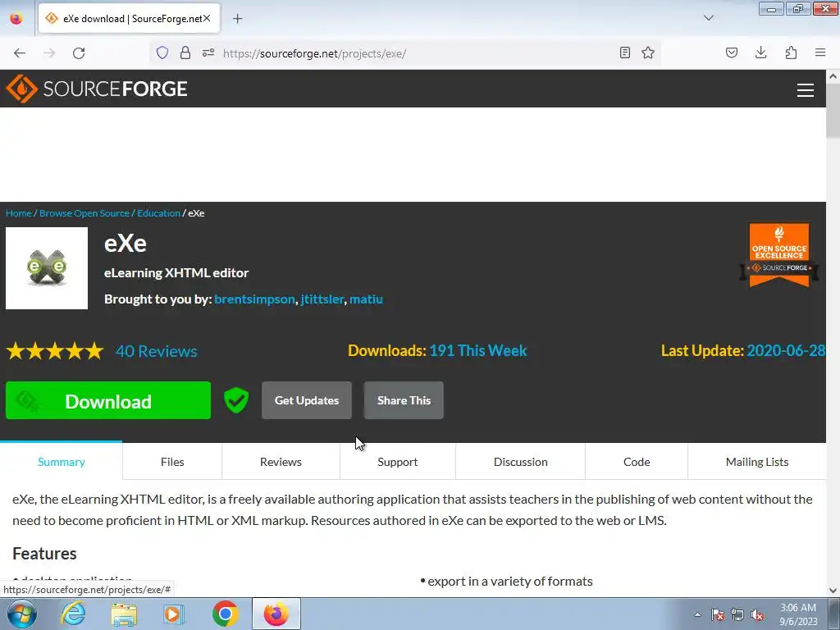Open the SourceForge hamburger menu

point(806,90)
